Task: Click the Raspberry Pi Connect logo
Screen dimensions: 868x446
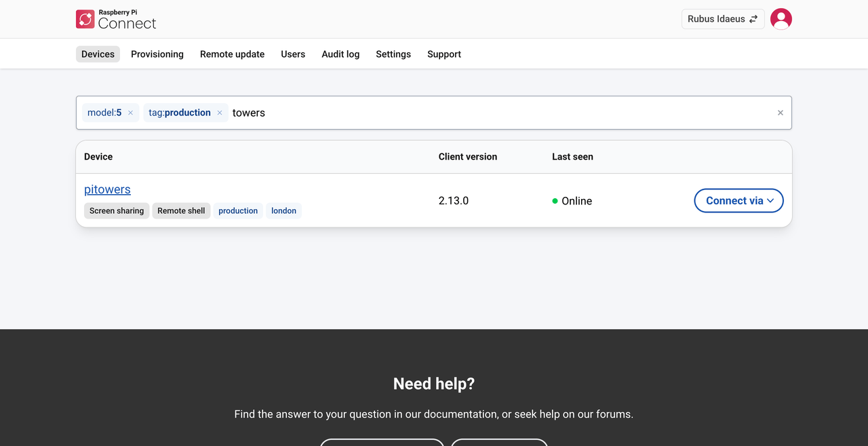Action: 116,19
